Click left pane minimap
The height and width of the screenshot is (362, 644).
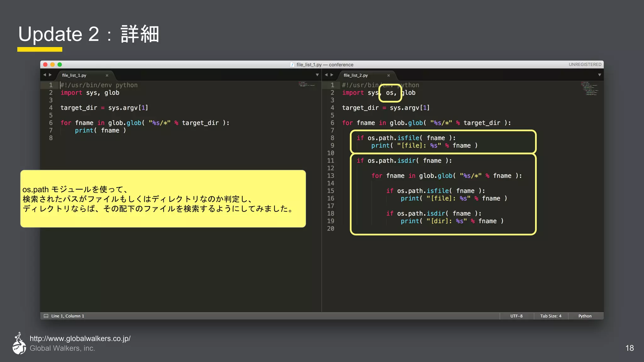tap(307, 84)
